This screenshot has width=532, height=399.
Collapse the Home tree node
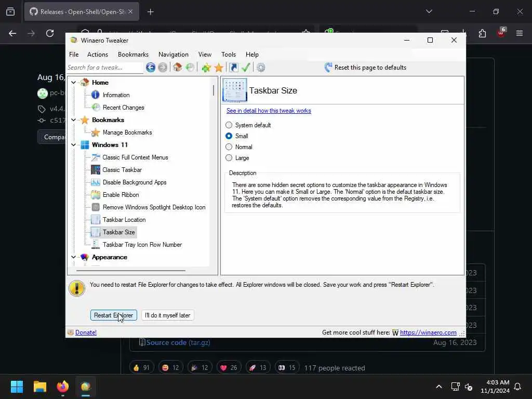click(x=73, y=83)
